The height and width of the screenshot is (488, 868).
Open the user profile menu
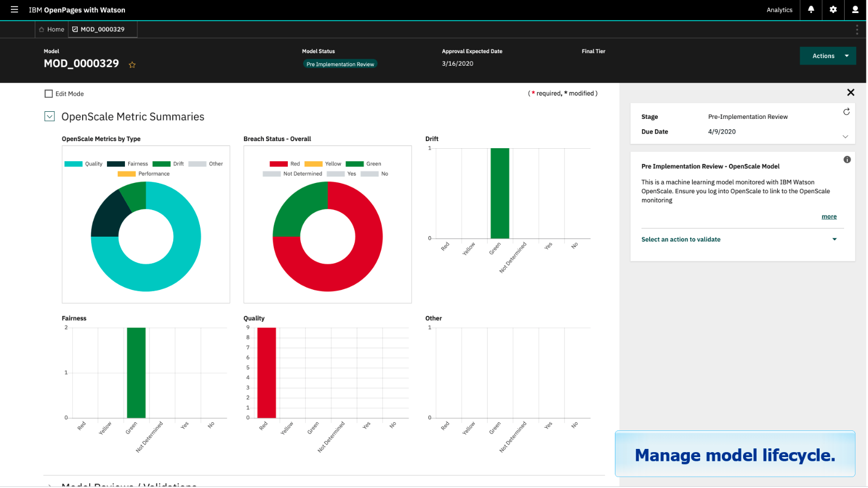pyautogui.click(x=855, y=10)
